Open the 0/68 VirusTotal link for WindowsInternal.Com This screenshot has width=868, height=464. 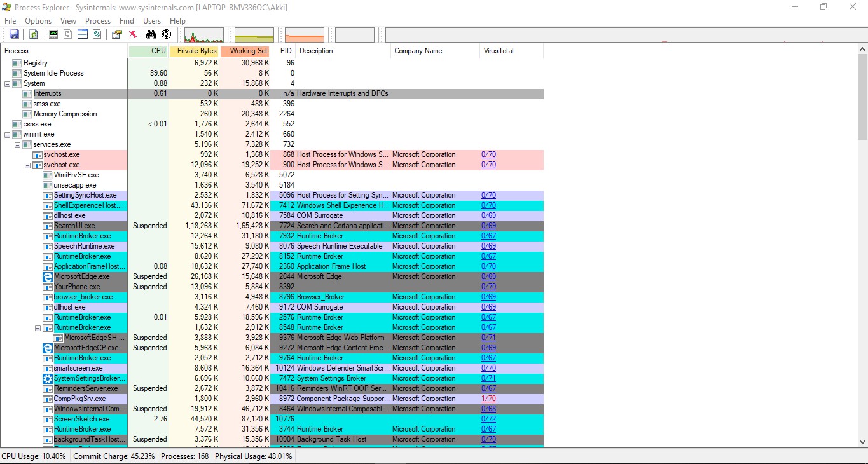click(488, 409)
